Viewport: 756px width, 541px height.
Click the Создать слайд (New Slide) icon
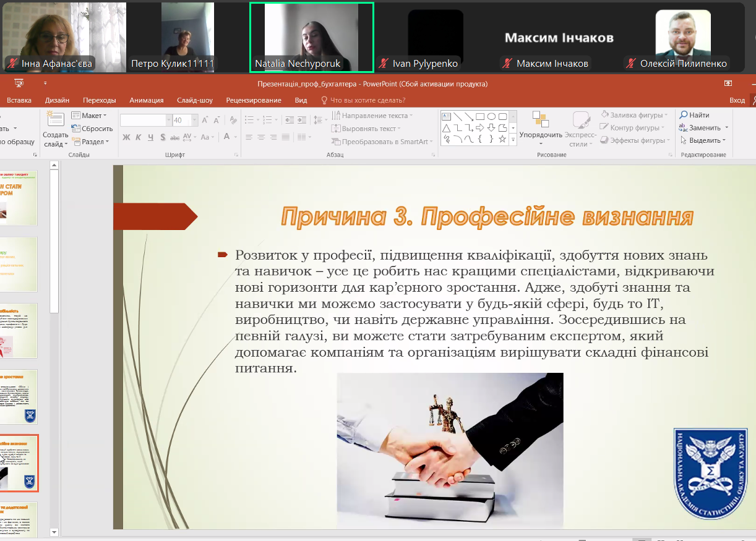[x=55, y=119]
